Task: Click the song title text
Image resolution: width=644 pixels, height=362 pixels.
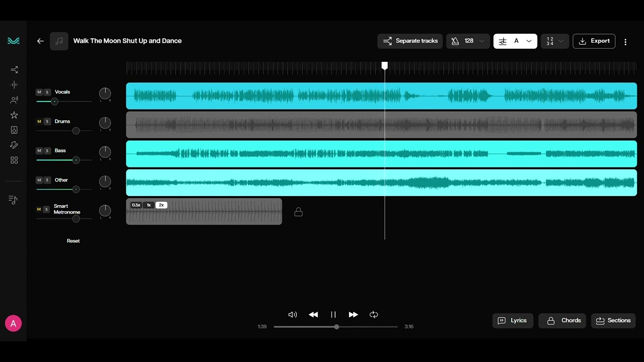Action: (x=127, y=41)
